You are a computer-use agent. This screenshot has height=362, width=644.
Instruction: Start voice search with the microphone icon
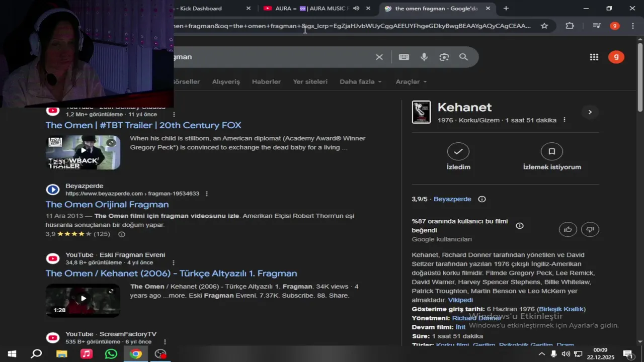coord(424,57)
